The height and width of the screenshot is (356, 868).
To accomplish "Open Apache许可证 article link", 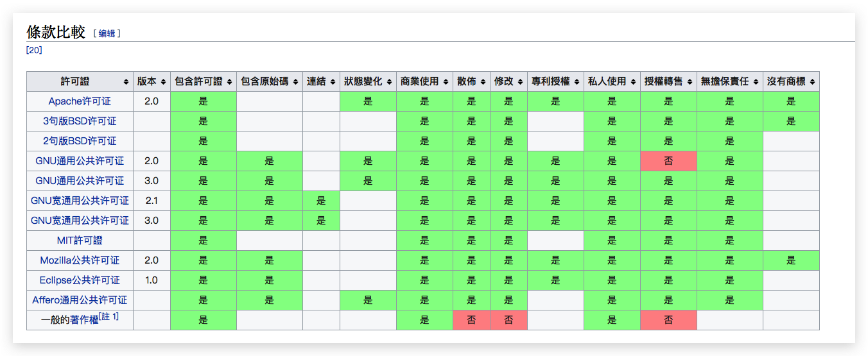I will tap(80, 101).
